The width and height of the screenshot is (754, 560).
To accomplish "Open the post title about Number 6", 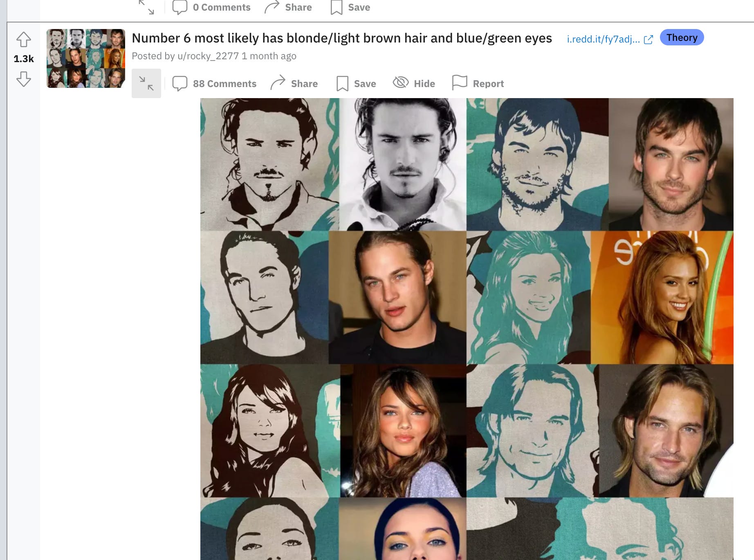I will point(342,38).
